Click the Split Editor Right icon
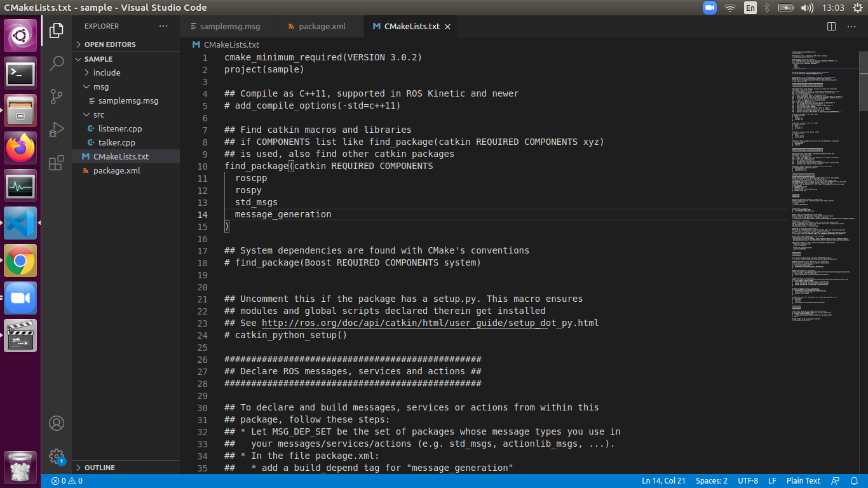The image size is (868, 488). (831, 27)
